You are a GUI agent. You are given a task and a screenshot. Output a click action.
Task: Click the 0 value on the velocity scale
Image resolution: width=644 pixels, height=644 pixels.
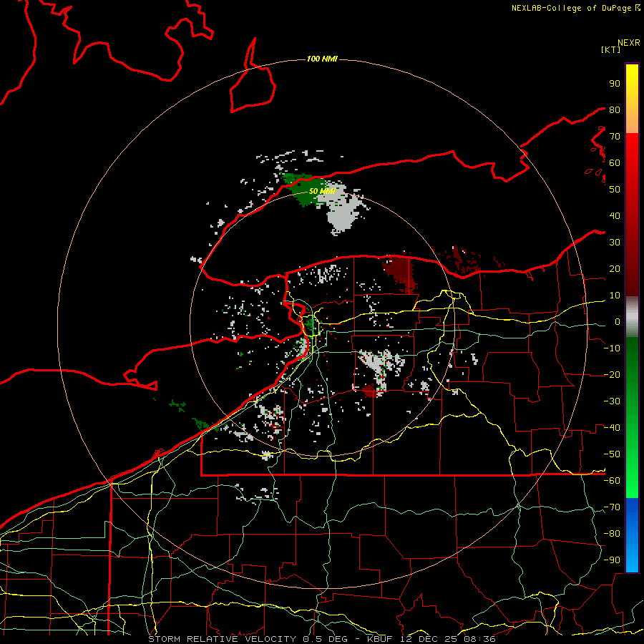click(x=618, y=322)
